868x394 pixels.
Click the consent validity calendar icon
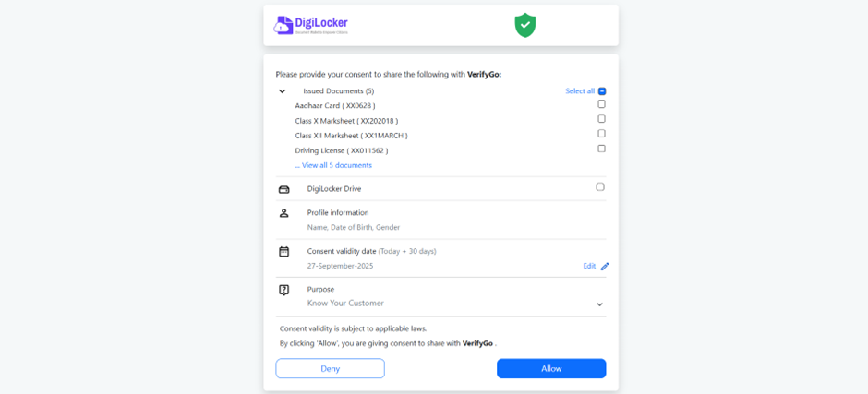284,251
